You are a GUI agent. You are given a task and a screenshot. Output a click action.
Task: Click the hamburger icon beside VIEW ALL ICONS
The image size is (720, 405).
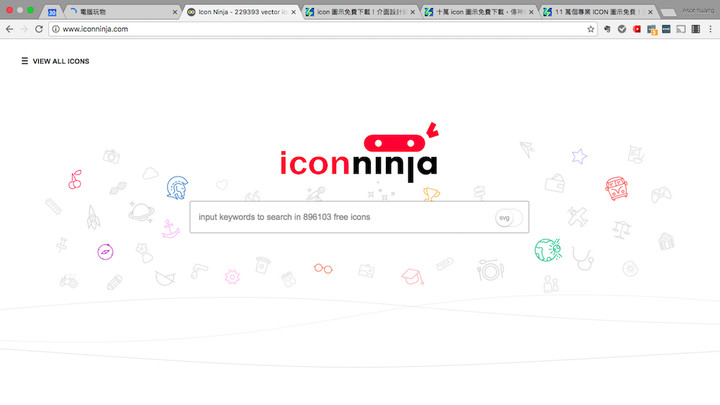coord(24,61)
